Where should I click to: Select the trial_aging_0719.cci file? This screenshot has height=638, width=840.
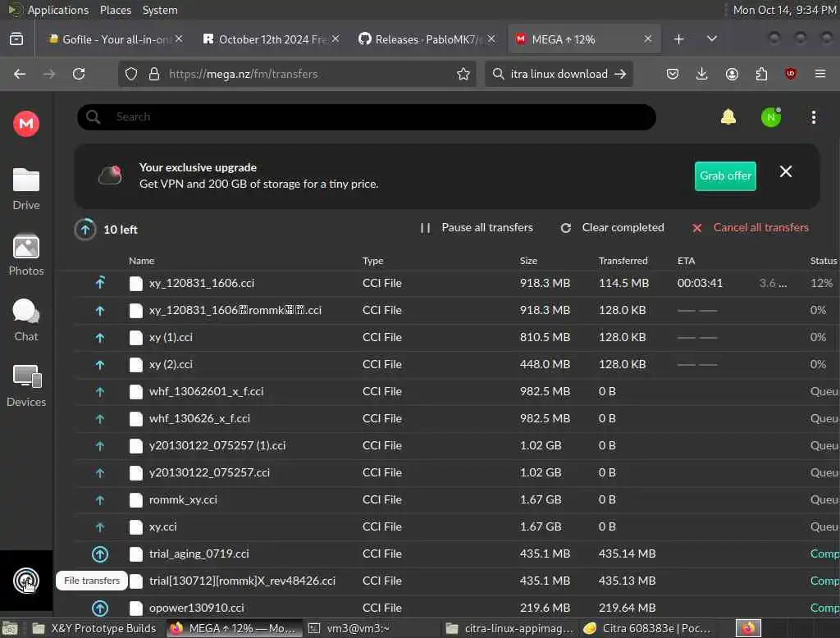455,554
